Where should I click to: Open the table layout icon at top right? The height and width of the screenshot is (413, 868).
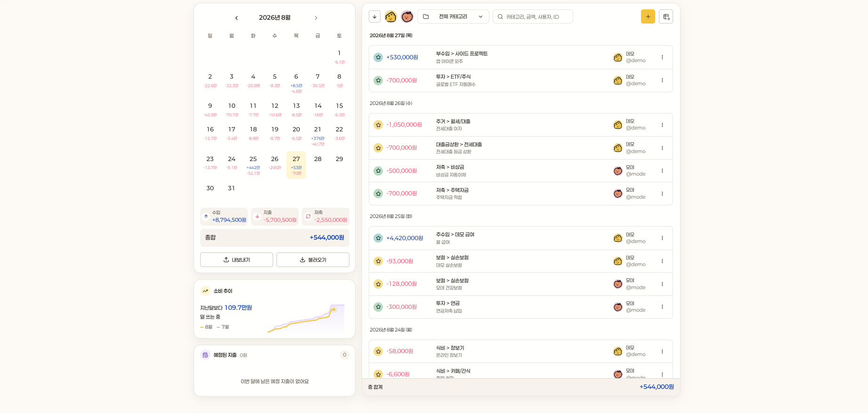click(666, 16)
